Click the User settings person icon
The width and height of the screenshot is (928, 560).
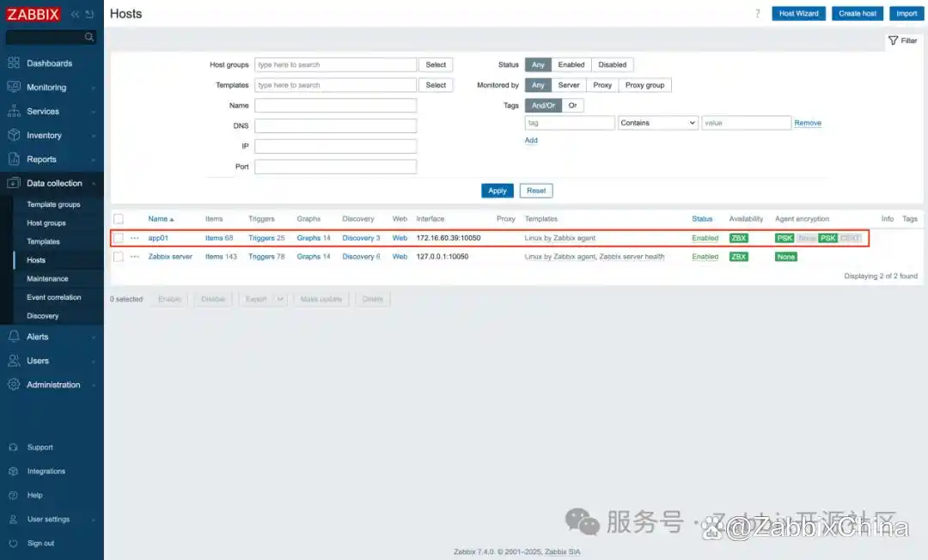click(x=13, y=519)
